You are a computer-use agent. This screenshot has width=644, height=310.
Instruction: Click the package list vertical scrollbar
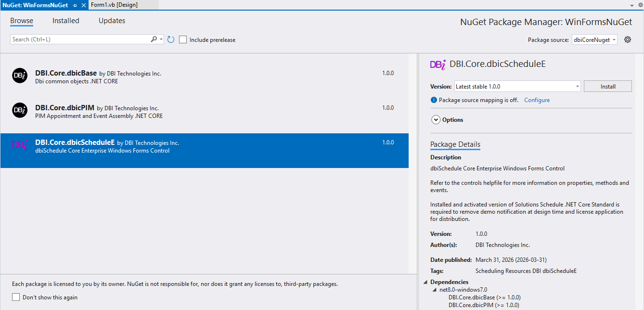(413, 164)
